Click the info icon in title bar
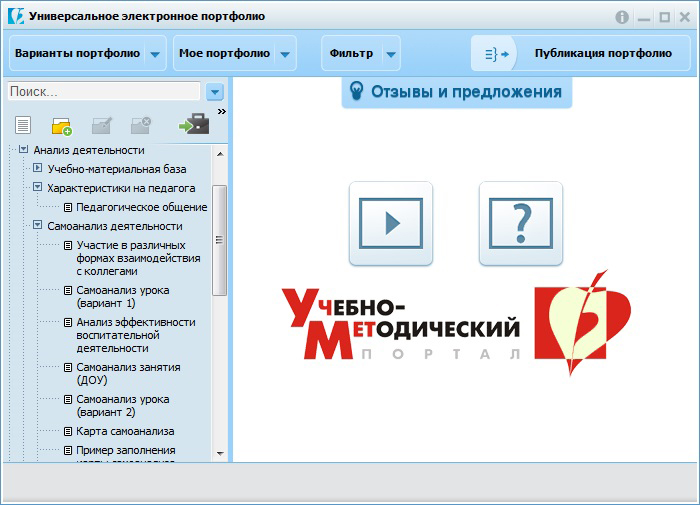Viewport: 700px width, 505px height. (x=622, y=17)
